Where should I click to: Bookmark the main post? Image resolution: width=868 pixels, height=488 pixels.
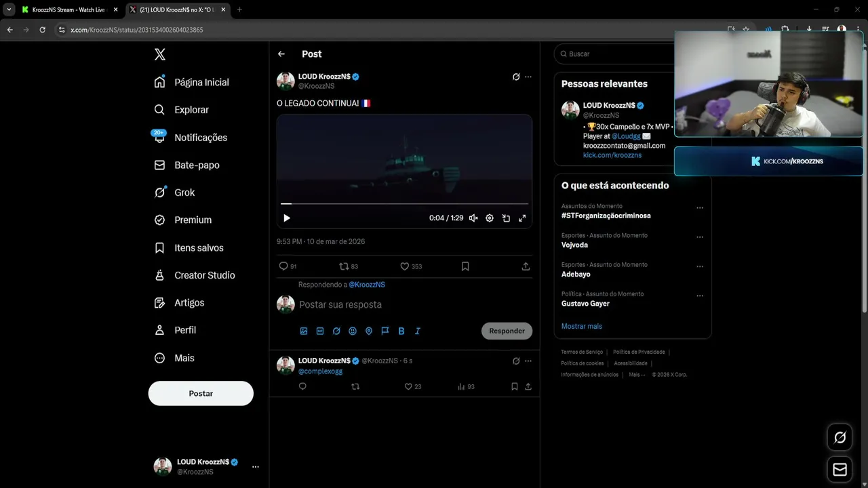pyautogui.click(x=465, y=266)
